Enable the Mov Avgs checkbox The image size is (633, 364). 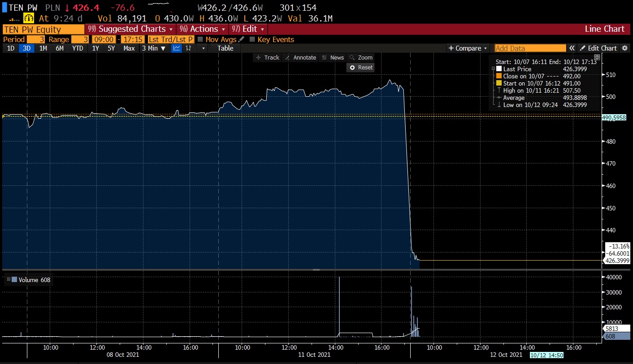pos(200,39)
